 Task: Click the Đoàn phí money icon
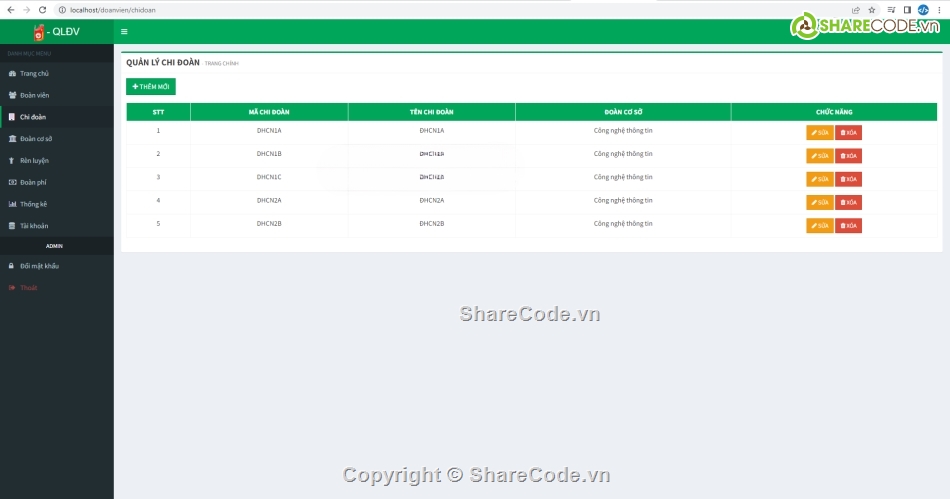[x=12, y=182]
